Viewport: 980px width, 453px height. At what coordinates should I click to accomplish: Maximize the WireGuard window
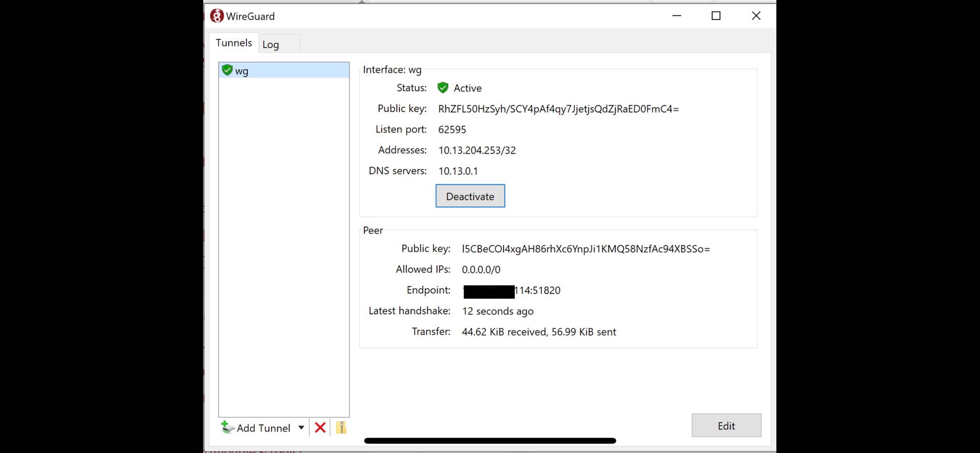716,16
